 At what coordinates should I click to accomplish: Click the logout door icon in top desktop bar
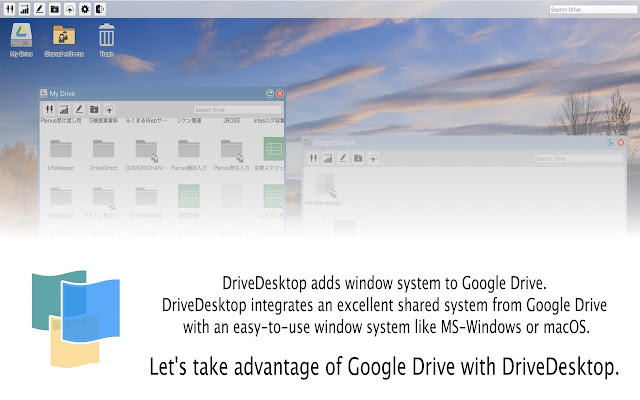click(x=100, y=9)
